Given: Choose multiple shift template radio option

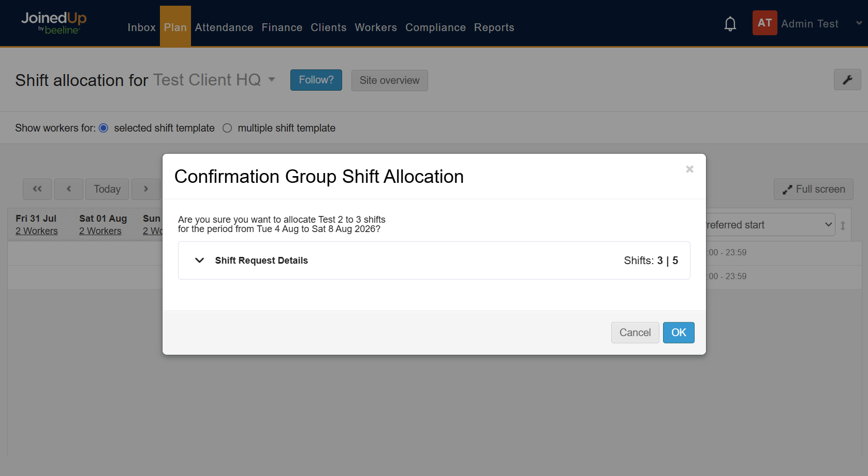Looking at the screenshot, I should (227, 128).
